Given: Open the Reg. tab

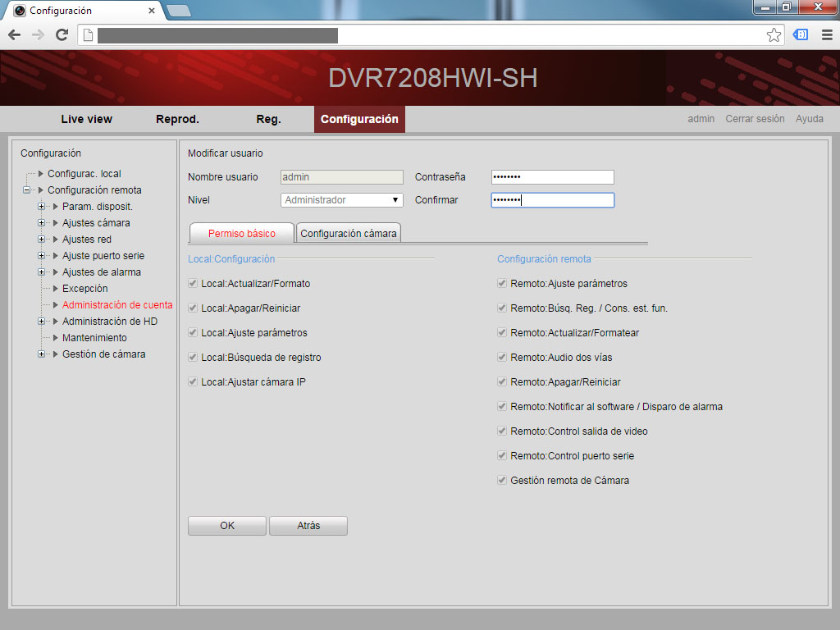Looking at the screenshot, I should [268, 119].
